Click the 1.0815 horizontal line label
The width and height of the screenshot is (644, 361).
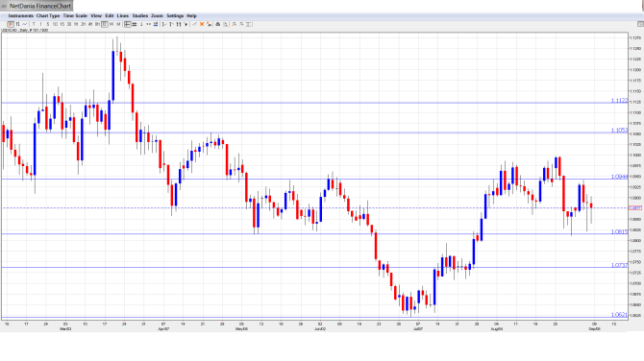619,231
